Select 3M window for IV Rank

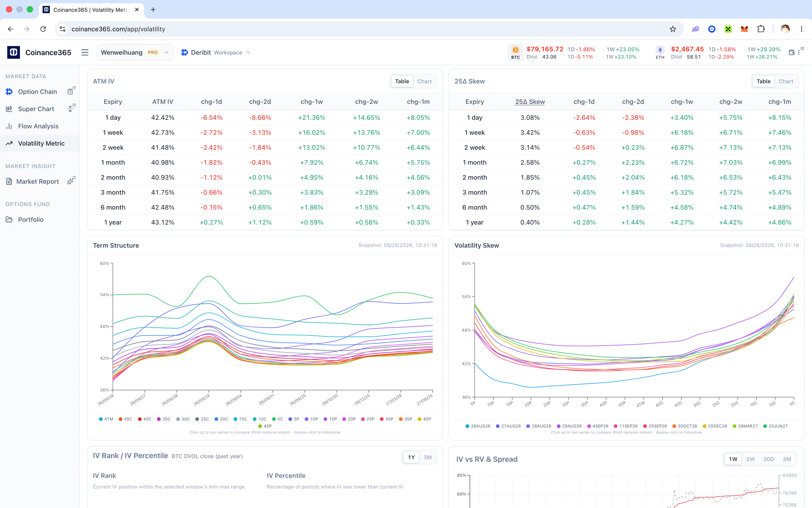[428, 457]
